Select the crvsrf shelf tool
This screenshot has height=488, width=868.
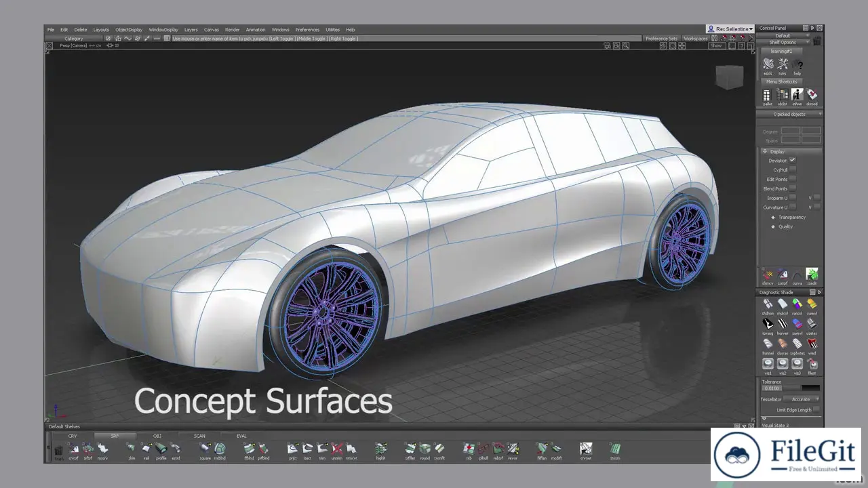(73, 450)
